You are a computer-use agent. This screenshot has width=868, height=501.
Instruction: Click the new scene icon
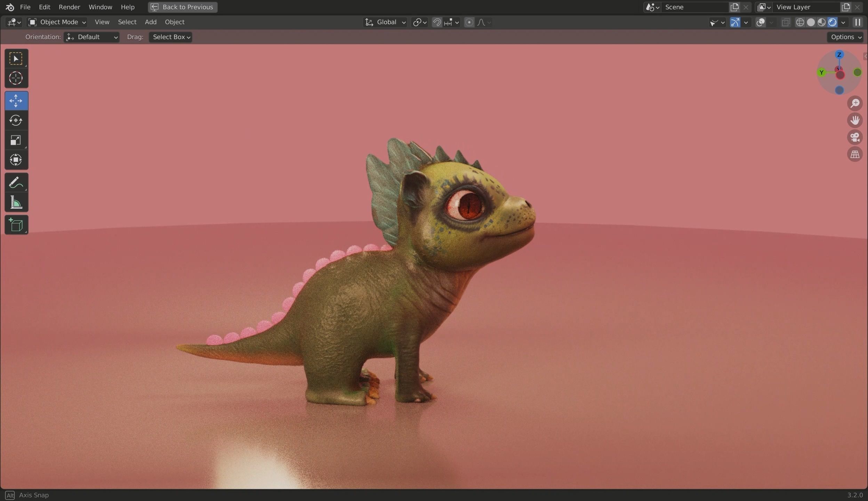pyautogui.click(x=734, y=7)
